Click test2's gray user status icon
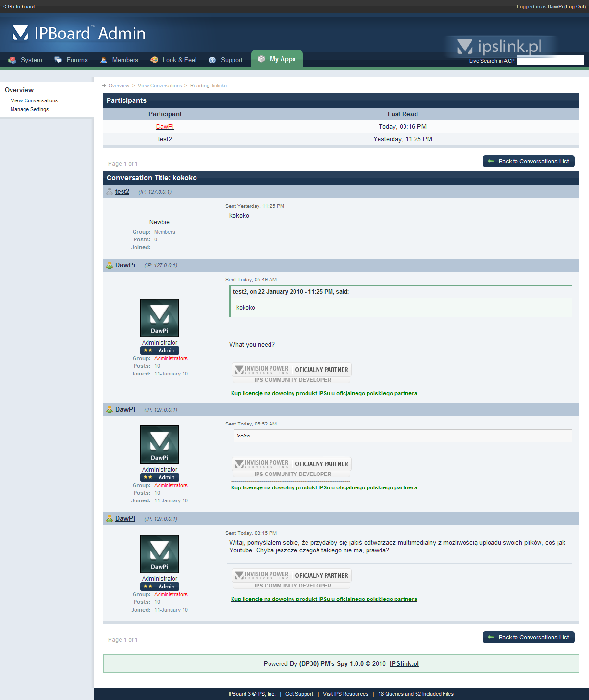589x700 pixels. pyautogui.click(x=110, y=192)
